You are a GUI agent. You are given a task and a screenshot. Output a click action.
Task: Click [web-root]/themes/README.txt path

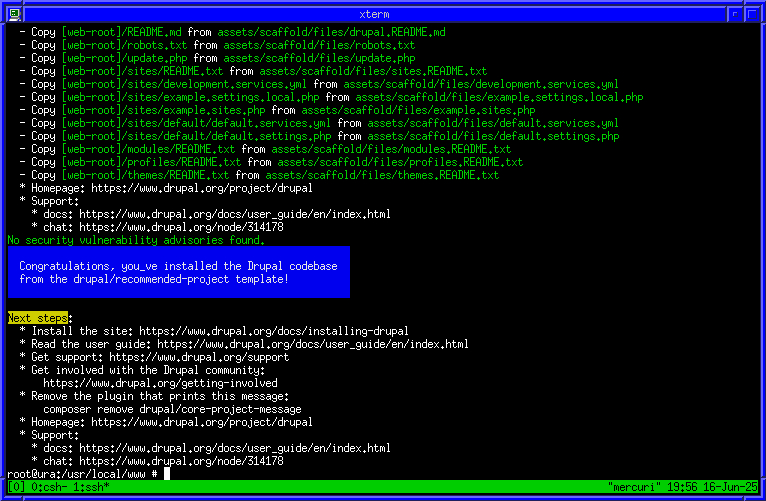pos(145,175)
